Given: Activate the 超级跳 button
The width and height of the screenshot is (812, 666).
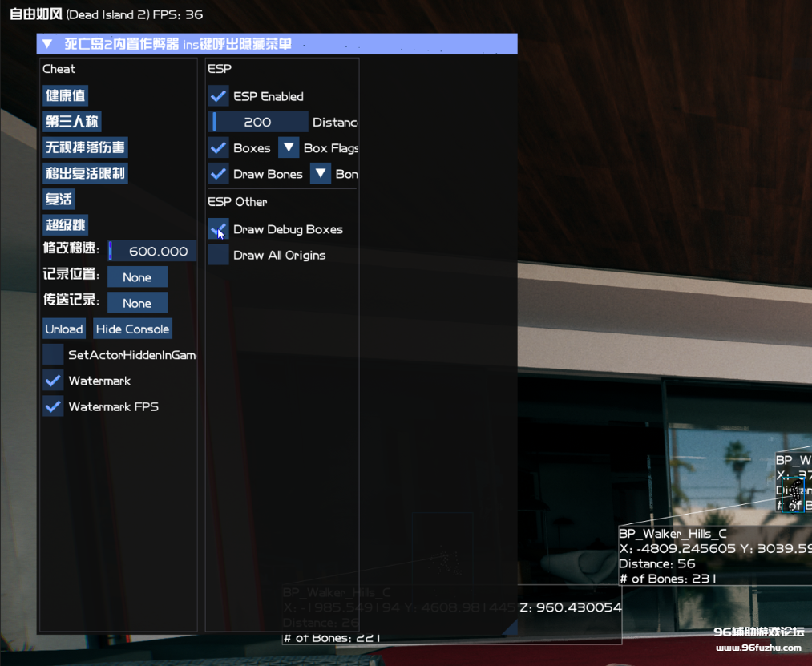Looking at the screenshot, I should (x=65, y=224).
